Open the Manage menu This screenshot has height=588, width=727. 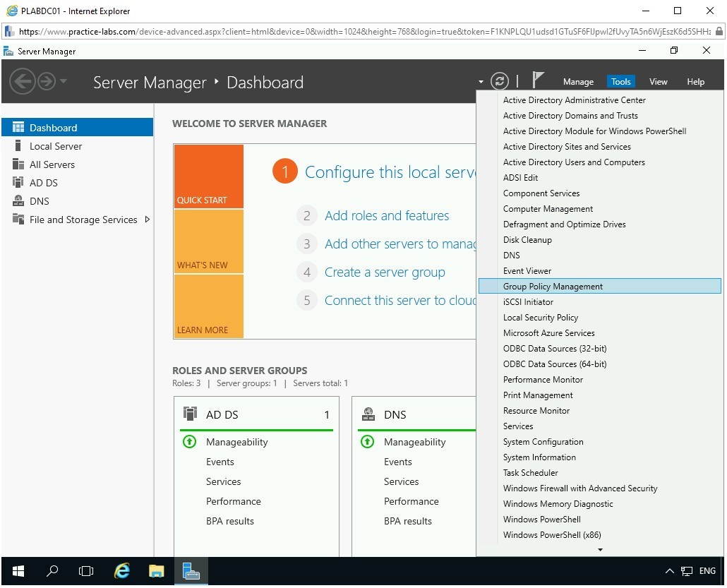pyautogui.click(x=578, y=82)
